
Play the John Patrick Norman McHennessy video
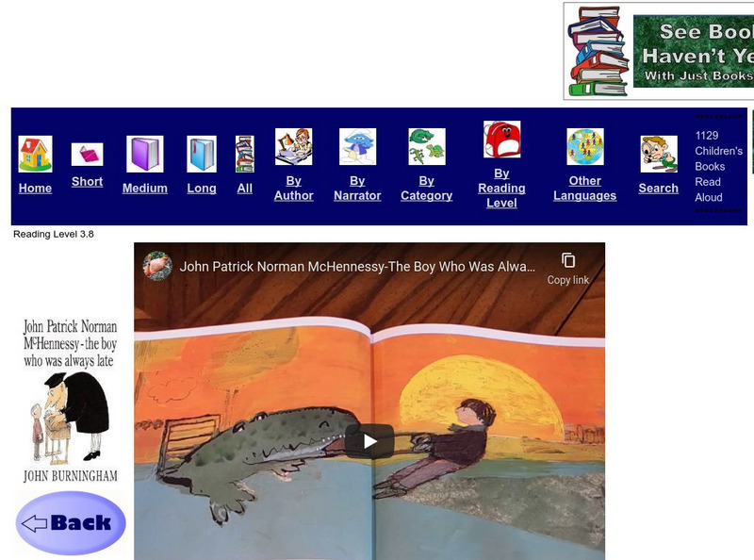click(x=369, y=440)
